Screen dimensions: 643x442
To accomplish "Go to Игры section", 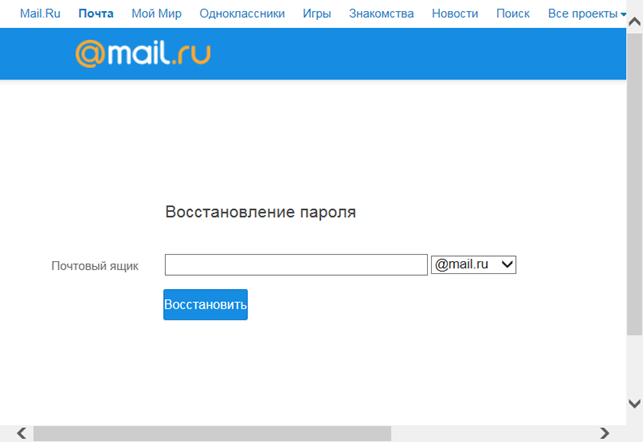I will tap(317, 14).
